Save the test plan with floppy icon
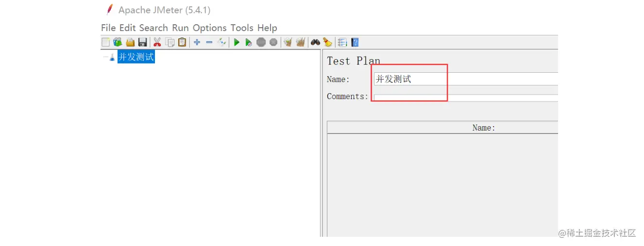Viewport: 644px width, 246px height. coord(142,42)
